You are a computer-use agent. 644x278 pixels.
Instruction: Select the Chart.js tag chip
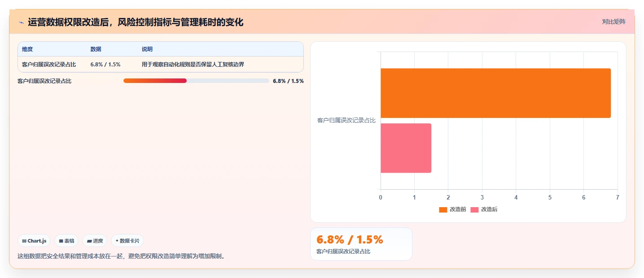(x=35, y=241)
